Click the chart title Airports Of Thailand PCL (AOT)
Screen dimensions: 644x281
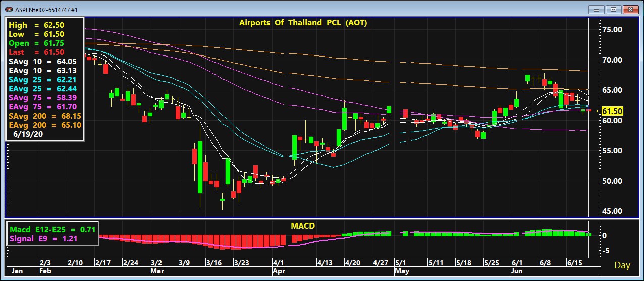coord(303,23)
